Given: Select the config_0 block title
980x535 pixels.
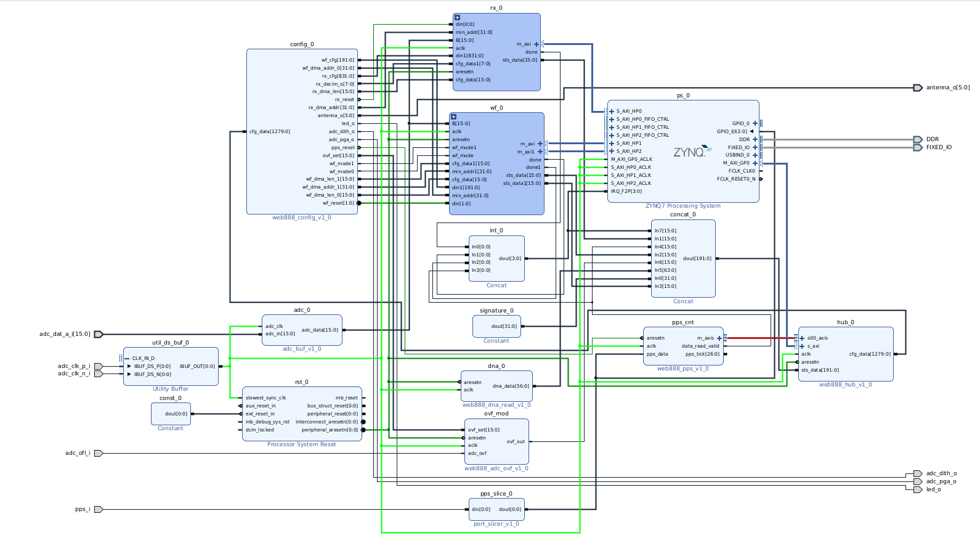Looking at the screenshot, I should 302,44.
